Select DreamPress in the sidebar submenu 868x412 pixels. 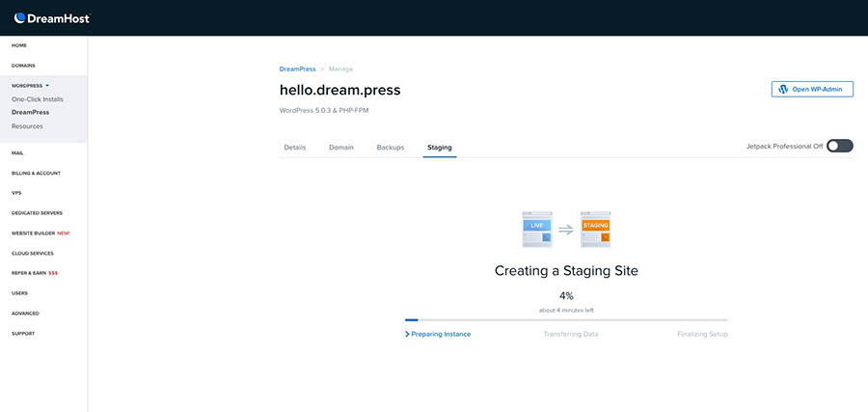tap(31, 112)
